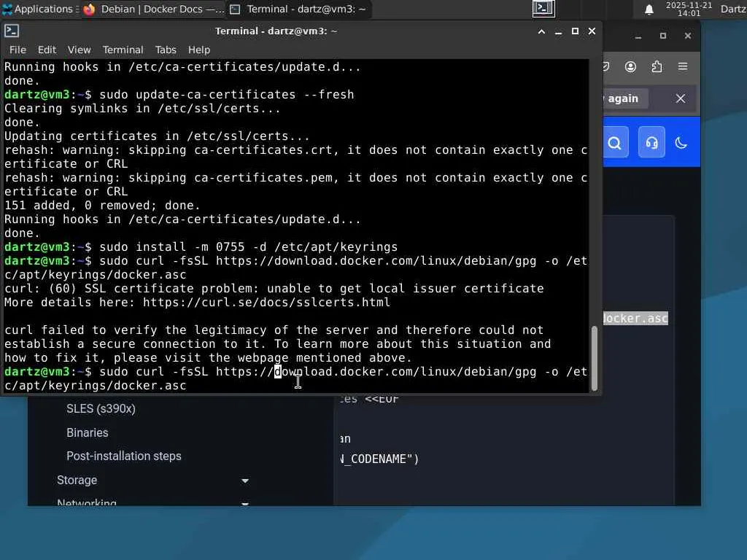
Task: Open the Help menu in Terminal
Action: coord(198,50)
